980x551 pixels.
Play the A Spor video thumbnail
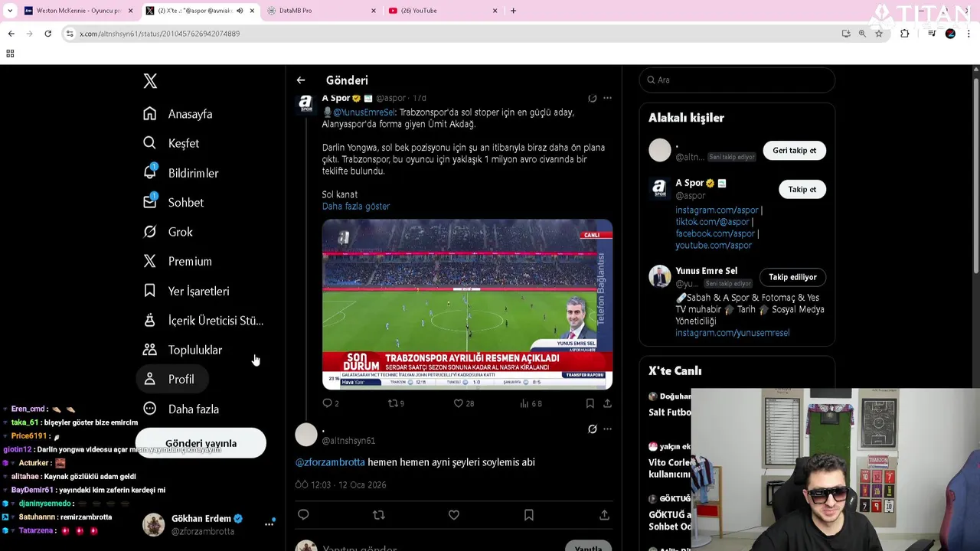point(467,305)
